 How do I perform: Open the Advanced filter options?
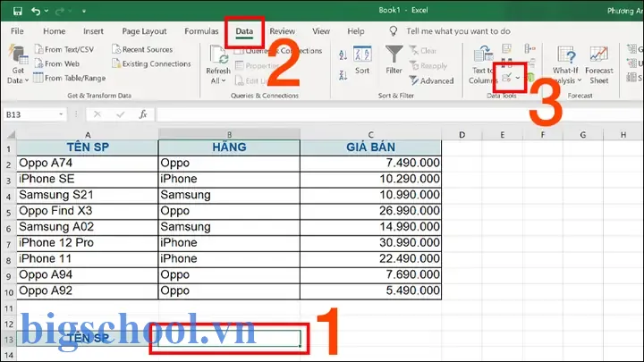pos(432,80)
